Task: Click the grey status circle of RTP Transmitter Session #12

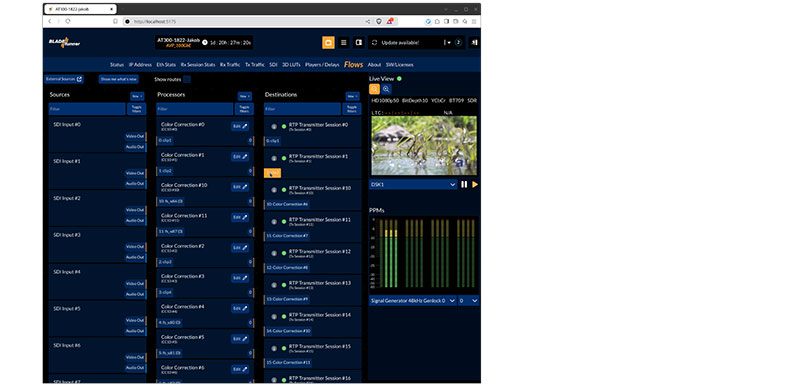Action: point(274,253)
